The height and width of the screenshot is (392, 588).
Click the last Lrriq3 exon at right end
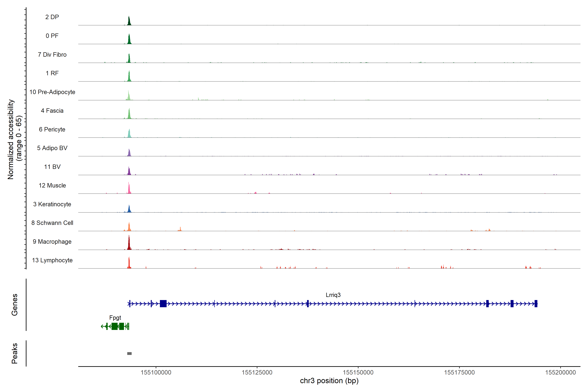(536, 303)
